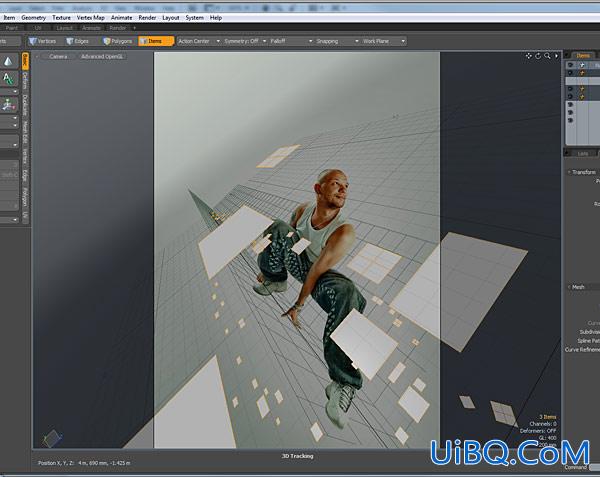Open layout tabs plus arrow after Render tab
This screenshot has height=477, width=600.
coord(134,28)
